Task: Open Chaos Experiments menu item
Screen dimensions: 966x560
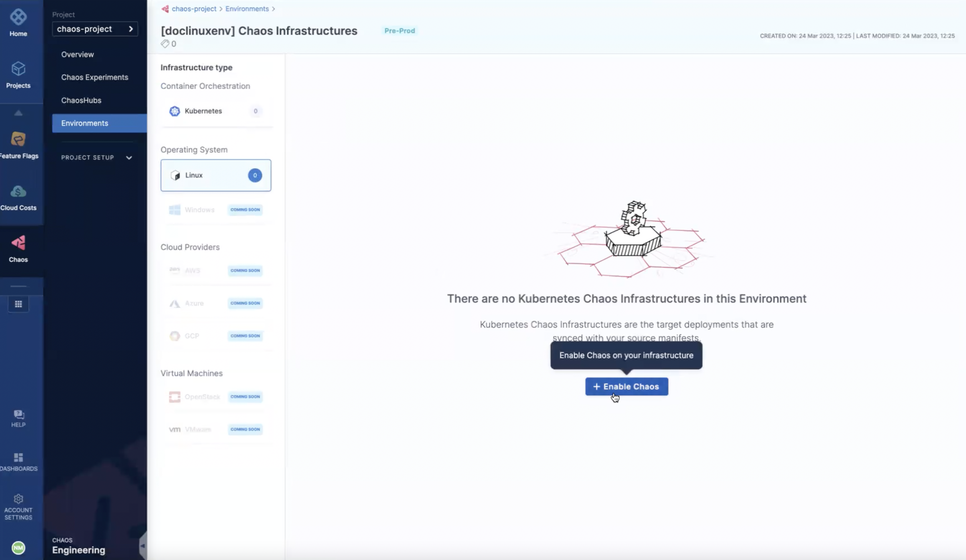Action: [95, 77]
